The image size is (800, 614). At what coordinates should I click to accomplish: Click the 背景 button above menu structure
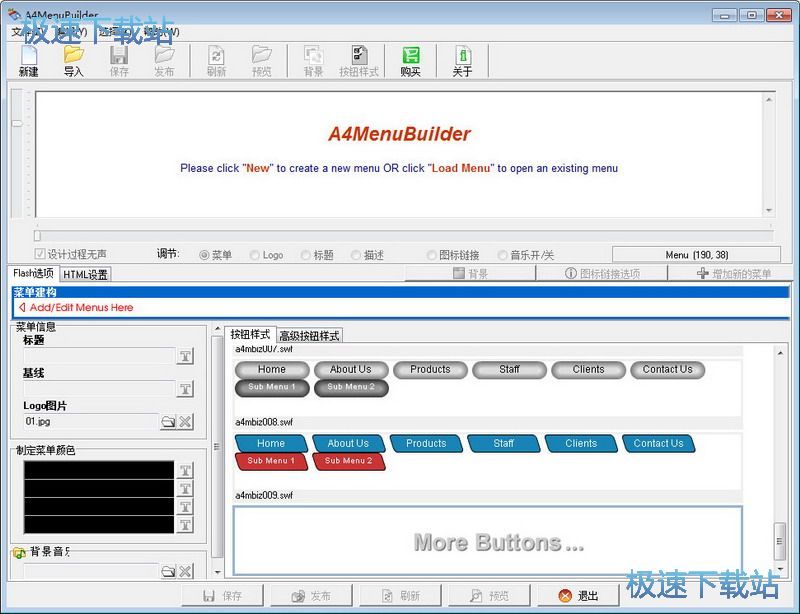pos(470,274)
